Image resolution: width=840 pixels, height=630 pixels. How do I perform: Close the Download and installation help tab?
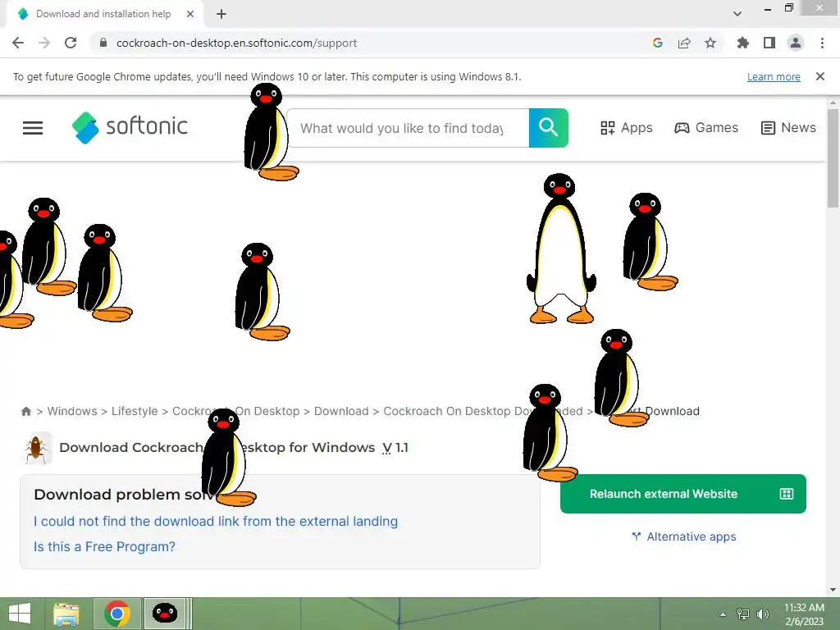(190, 14)
